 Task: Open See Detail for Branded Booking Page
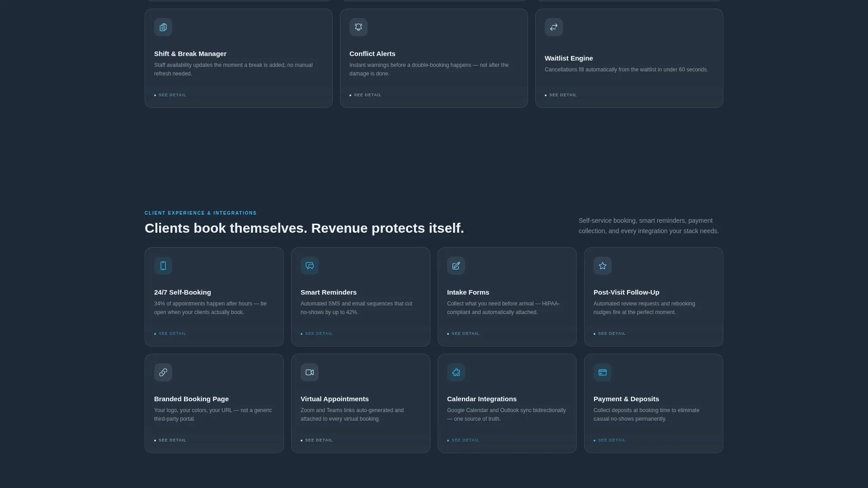(170, 440)
